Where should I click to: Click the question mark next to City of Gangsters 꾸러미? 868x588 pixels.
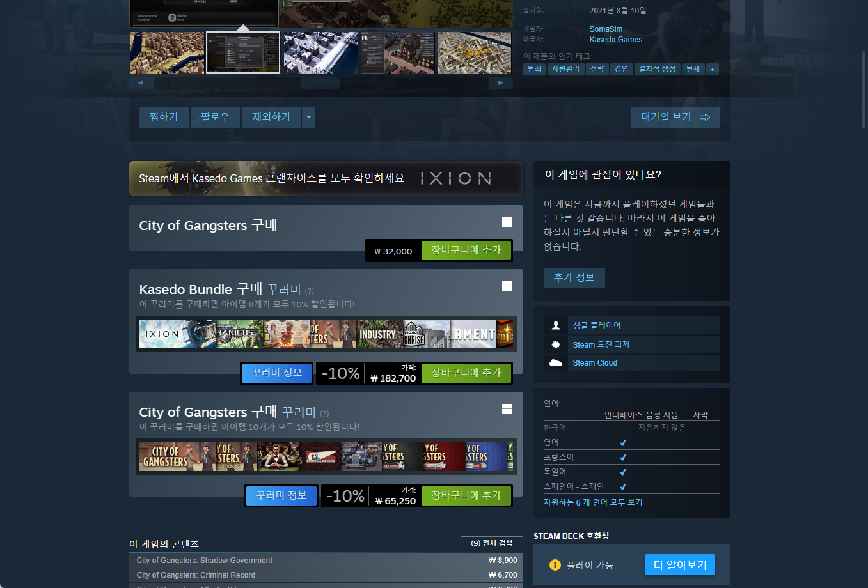tap(324, 414)
